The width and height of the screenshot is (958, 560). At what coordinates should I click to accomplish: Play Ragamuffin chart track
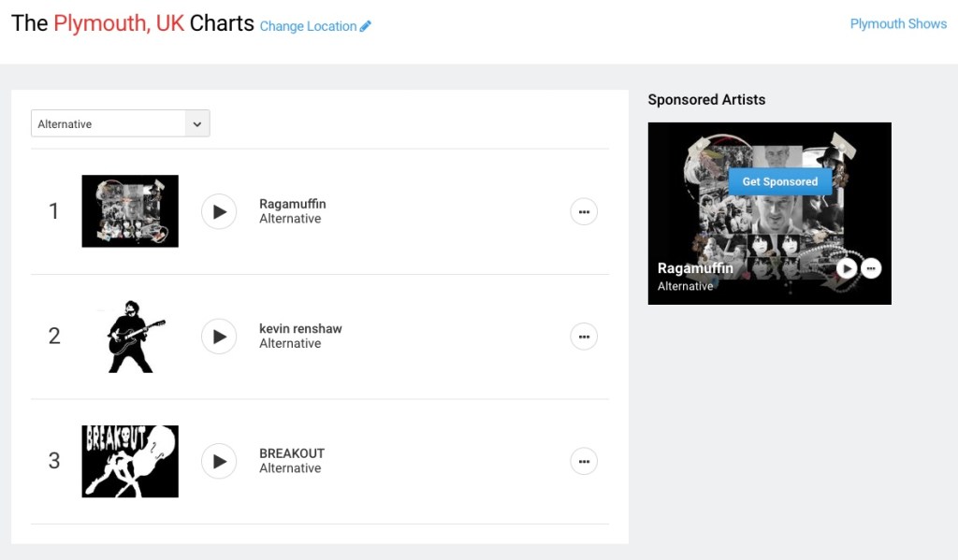point(219,211)
